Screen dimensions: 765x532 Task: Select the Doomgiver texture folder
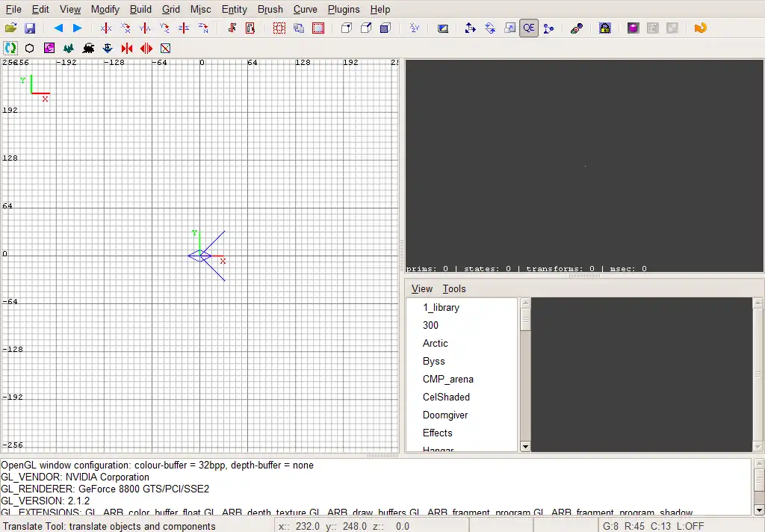click(445, 415)
